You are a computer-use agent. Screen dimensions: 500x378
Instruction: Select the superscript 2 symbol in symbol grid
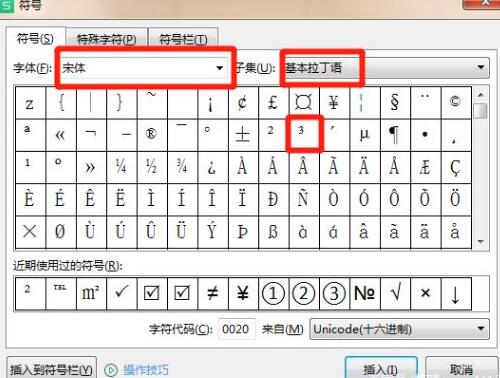(x=274, y=135)
